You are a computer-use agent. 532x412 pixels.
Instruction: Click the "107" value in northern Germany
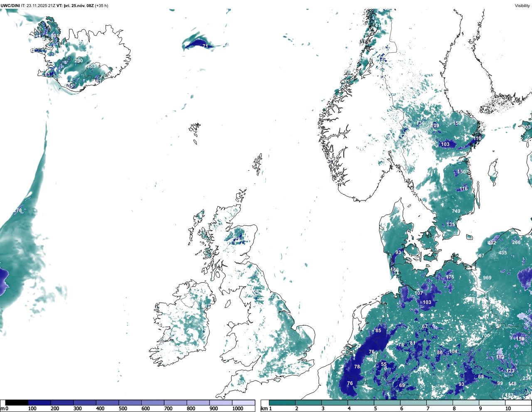point(419,293)
